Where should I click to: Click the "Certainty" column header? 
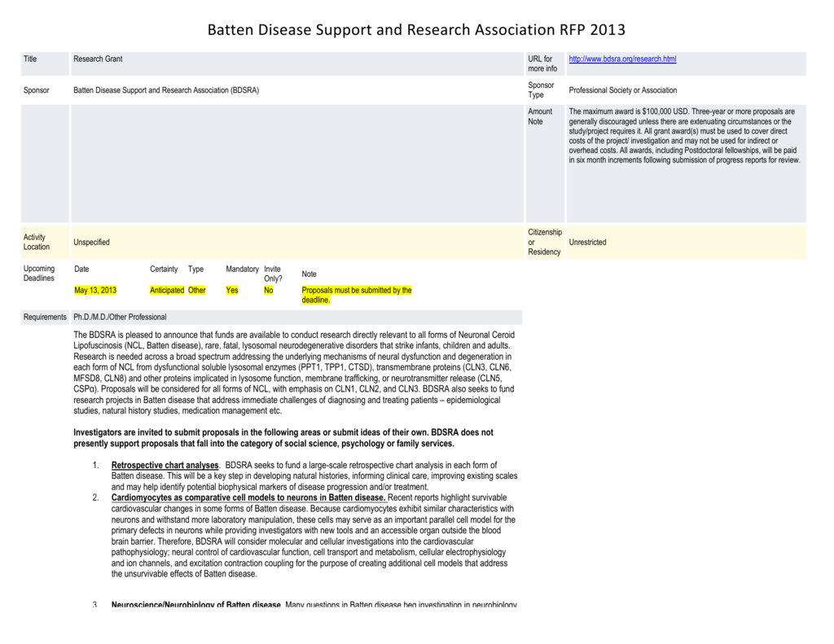164,269
